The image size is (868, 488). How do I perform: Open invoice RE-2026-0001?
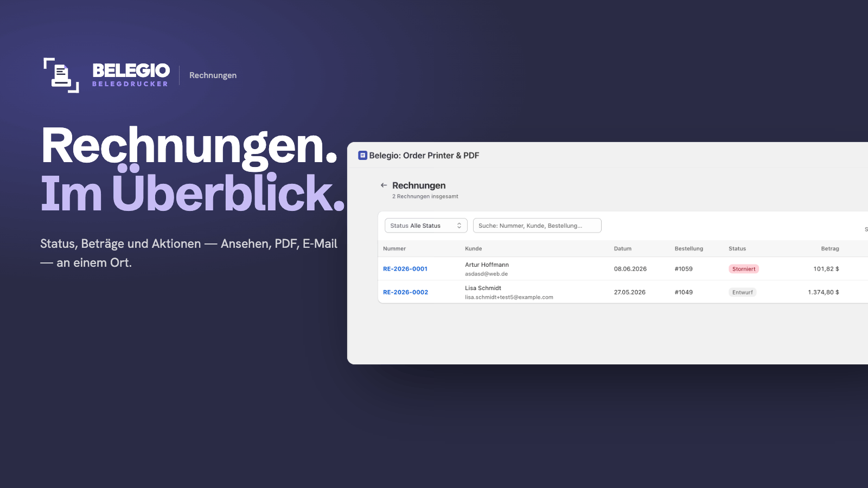click(x=405, y=269)
